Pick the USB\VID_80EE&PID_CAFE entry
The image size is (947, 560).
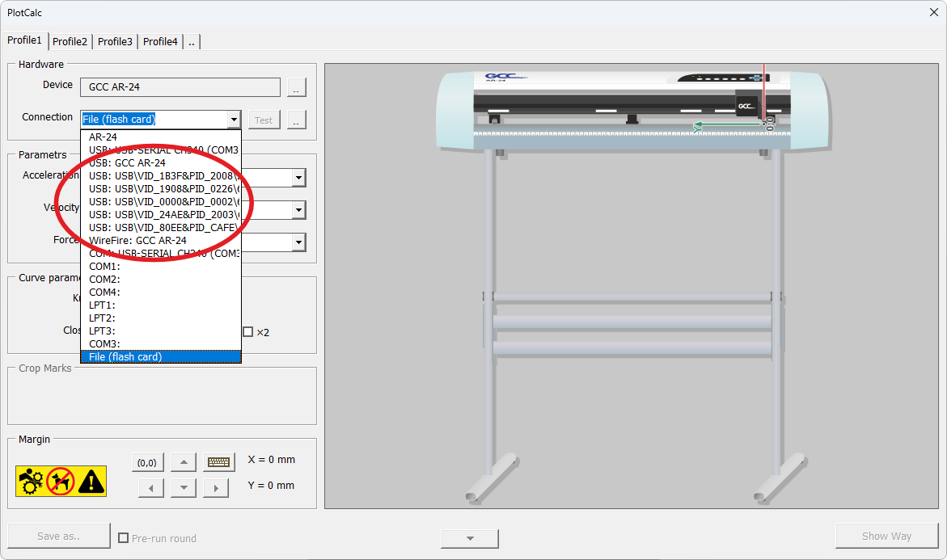161,228
